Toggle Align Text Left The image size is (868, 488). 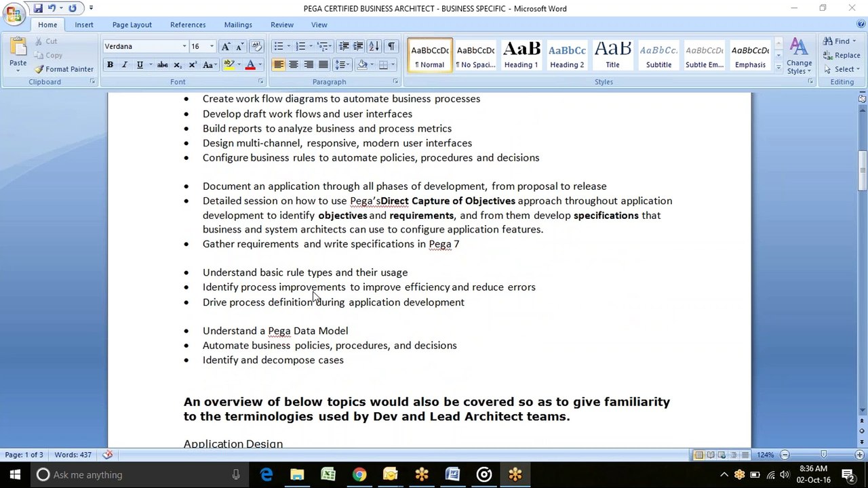pyautogui.click(x=279, y=65)
